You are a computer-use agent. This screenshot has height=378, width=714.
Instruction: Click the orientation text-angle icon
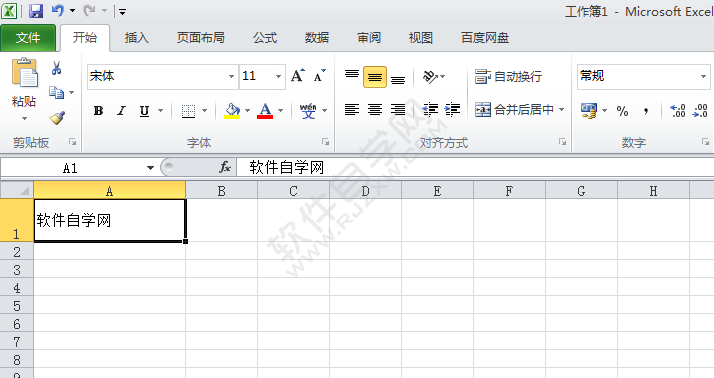pyautogui.click(x=430, y=77)
